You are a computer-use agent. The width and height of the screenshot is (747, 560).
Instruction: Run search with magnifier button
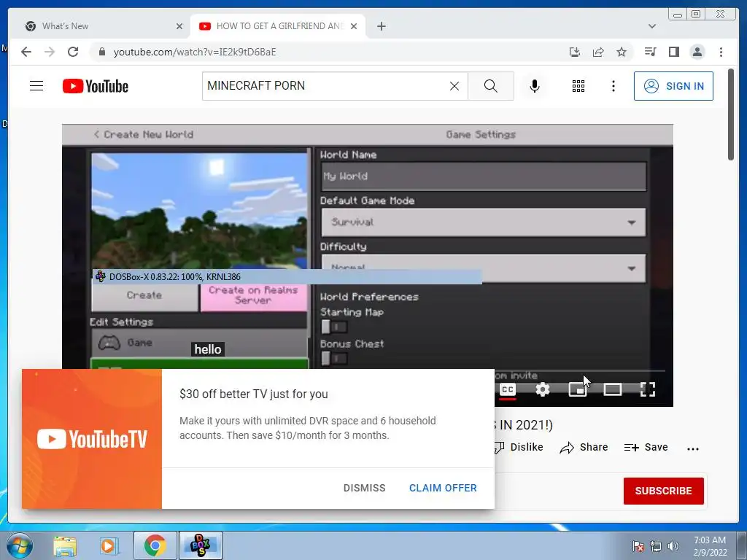coord(491,86)
